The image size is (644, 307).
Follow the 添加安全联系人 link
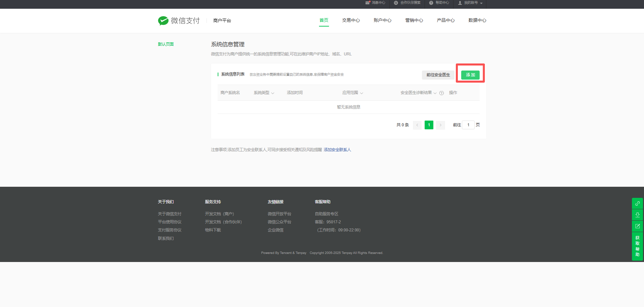(337, 150)
